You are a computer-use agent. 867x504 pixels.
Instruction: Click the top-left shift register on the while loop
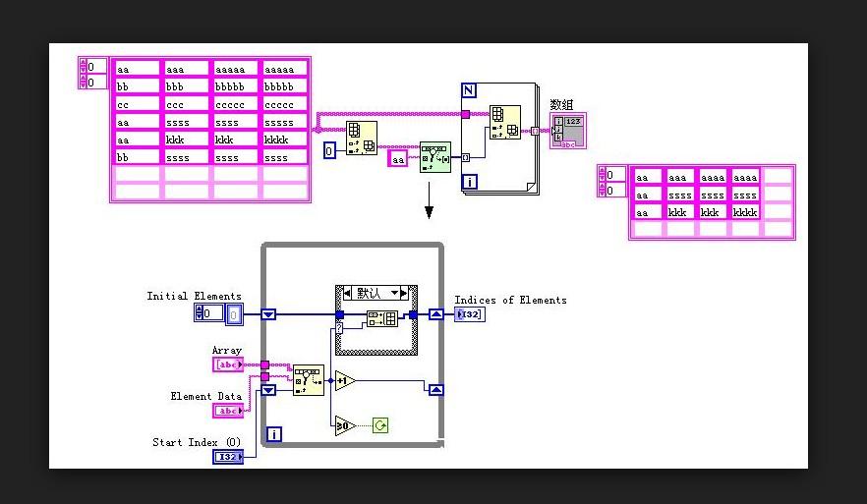268,314
